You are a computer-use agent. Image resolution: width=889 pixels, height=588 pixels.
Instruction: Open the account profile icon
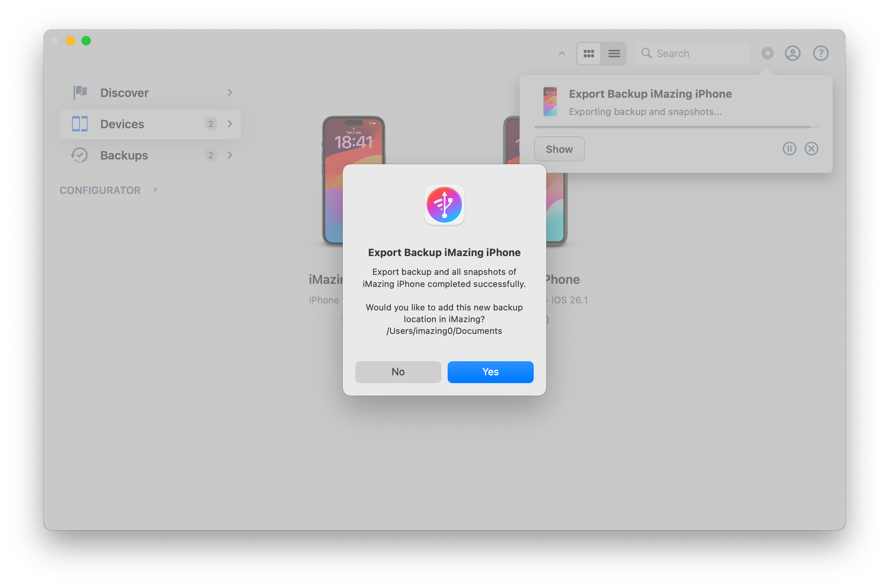point(792,53)
